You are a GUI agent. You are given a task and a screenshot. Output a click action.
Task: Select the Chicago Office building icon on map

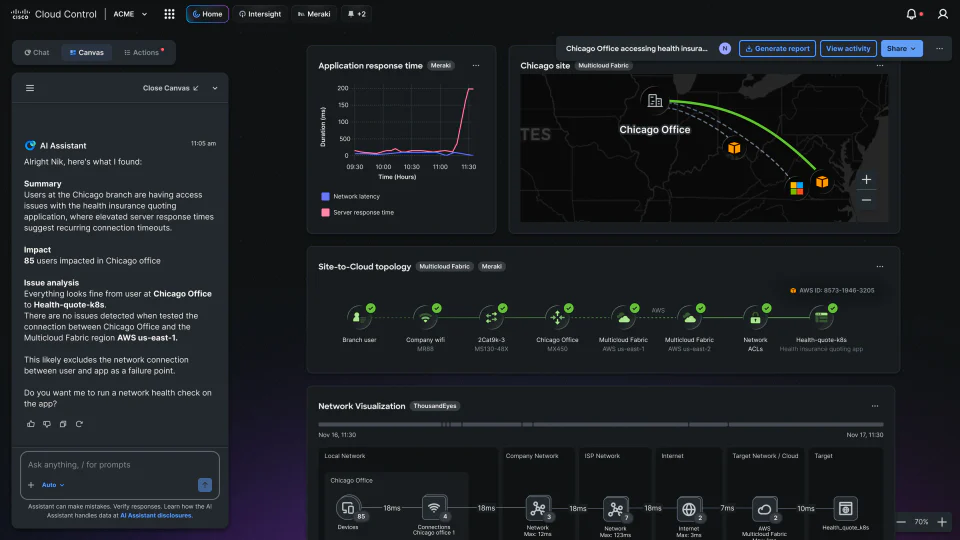click(x=654, y=100)
